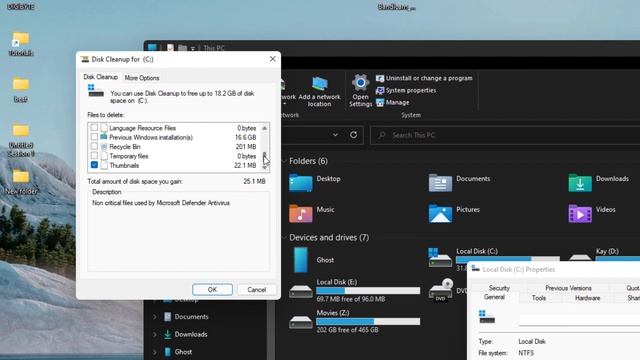Open the Videos folder icon
640x360 pixels.
click(580, 213)
